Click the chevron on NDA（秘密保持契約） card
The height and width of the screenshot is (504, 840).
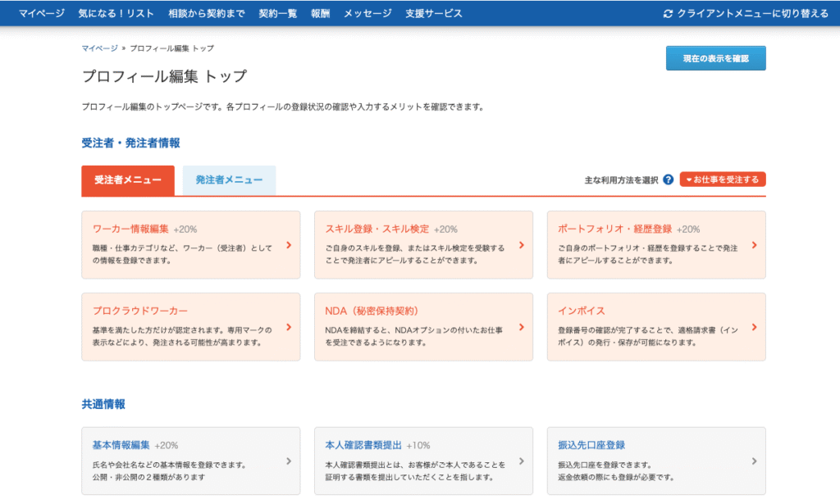tap(521, 327)
